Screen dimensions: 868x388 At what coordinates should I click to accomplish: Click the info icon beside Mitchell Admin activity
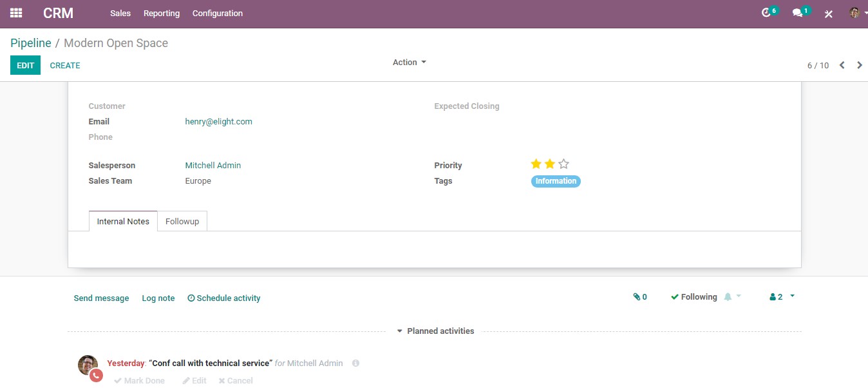pyautogui.click(x=356, y=364)
